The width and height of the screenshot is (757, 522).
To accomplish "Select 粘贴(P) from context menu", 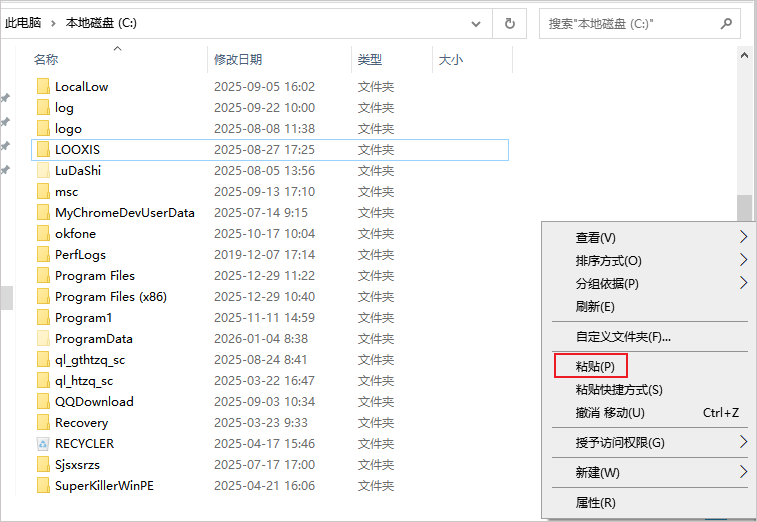I will [650, 367].
